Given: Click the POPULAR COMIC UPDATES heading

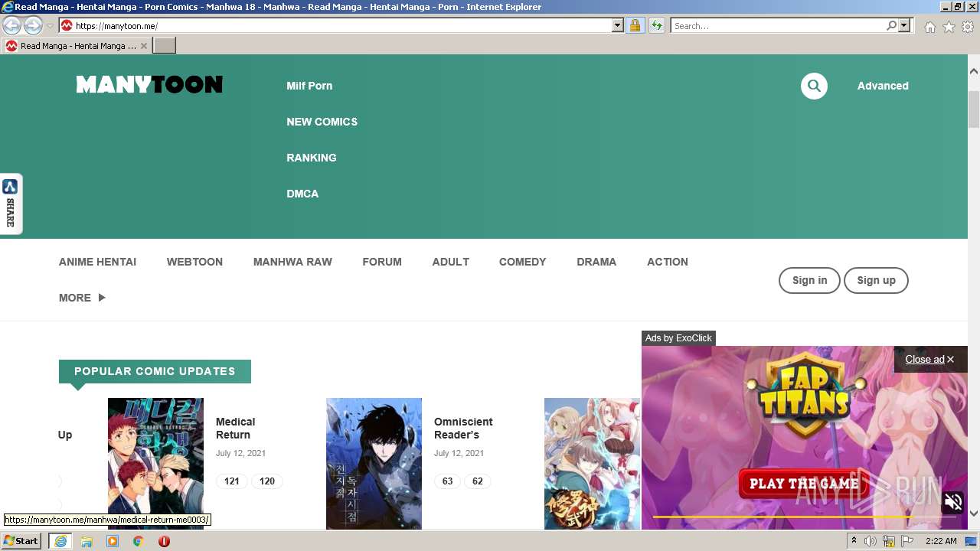Looking at the screenshot, I should click(155, 371).
